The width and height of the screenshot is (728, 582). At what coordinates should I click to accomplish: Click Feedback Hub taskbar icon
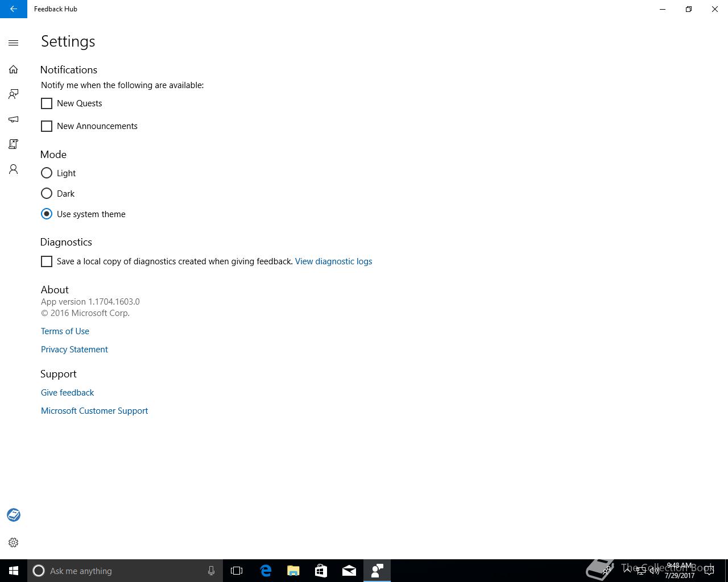click(377, 571)
